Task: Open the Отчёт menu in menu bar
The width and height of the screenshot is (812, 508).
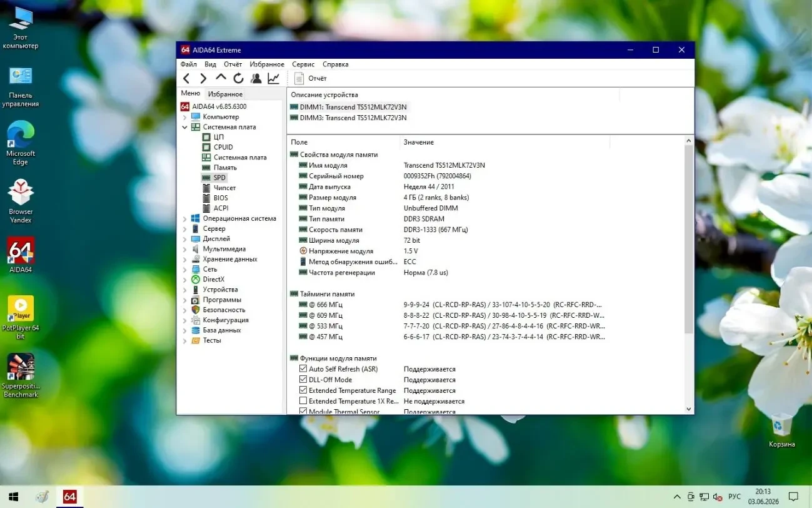Action: (x=233, y=64)
